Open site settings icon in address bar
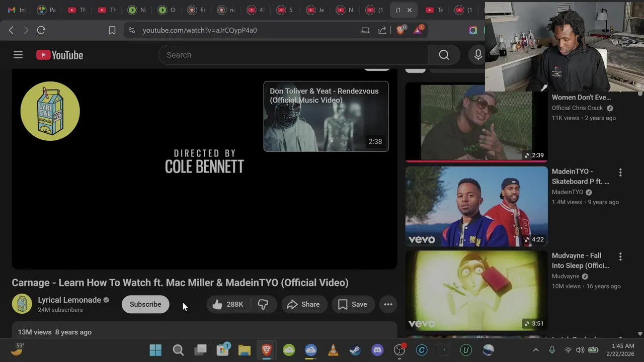 click(x=132, y=30)
